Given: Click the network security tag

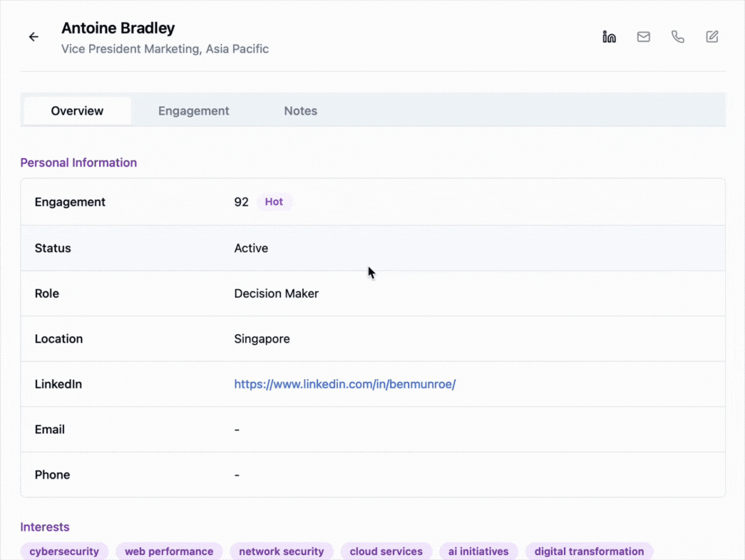Looking at the screenshot, I should 281,551.
